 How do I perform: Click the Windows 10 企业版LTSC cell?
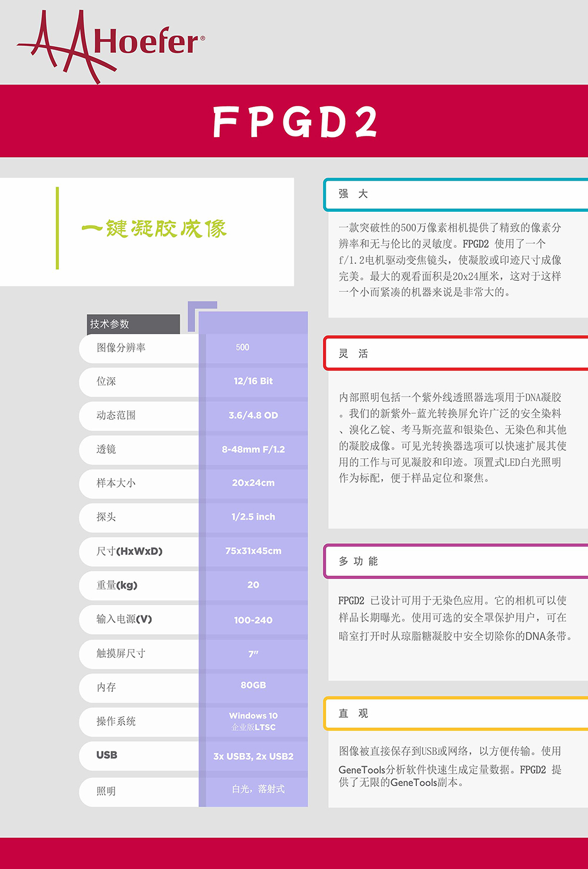253,721
